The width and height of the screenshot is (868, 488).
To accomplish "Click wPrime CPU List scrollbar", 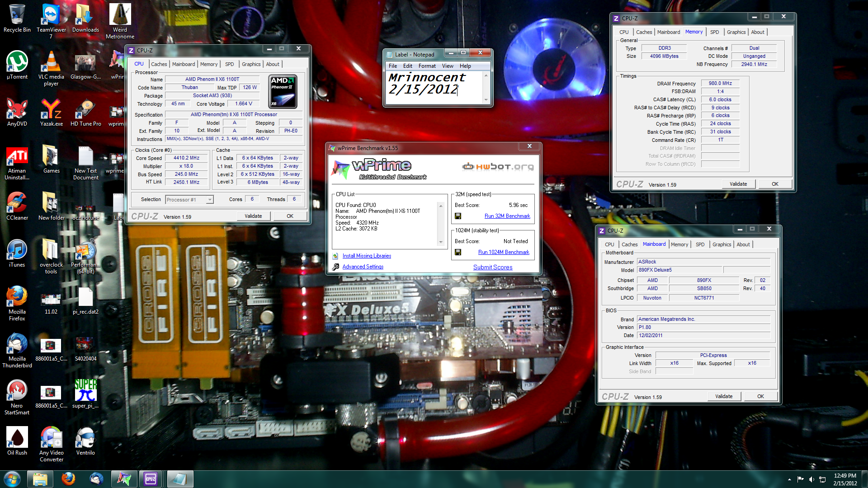I will pyautogui.click(x=441, y=224).
